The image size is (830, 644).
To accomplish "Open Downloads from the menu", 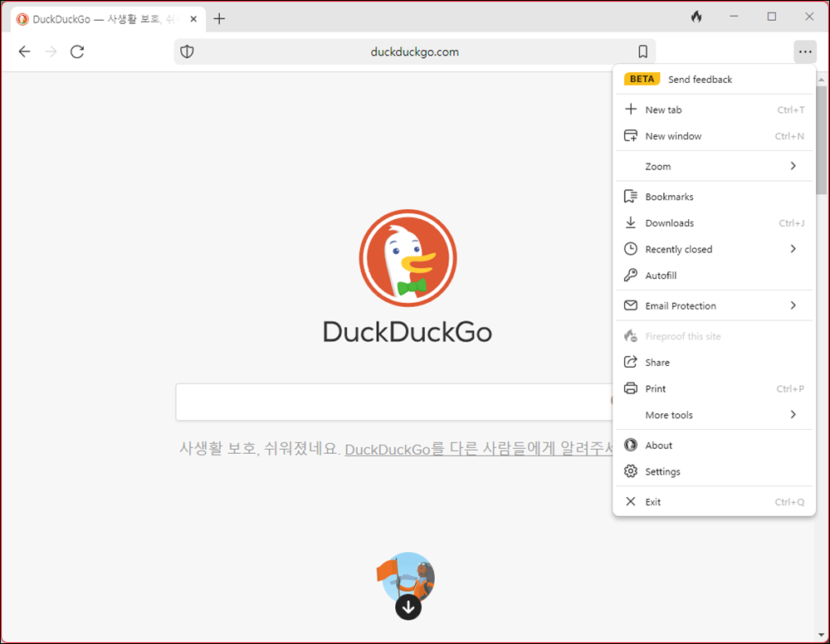I will point(714,222).
